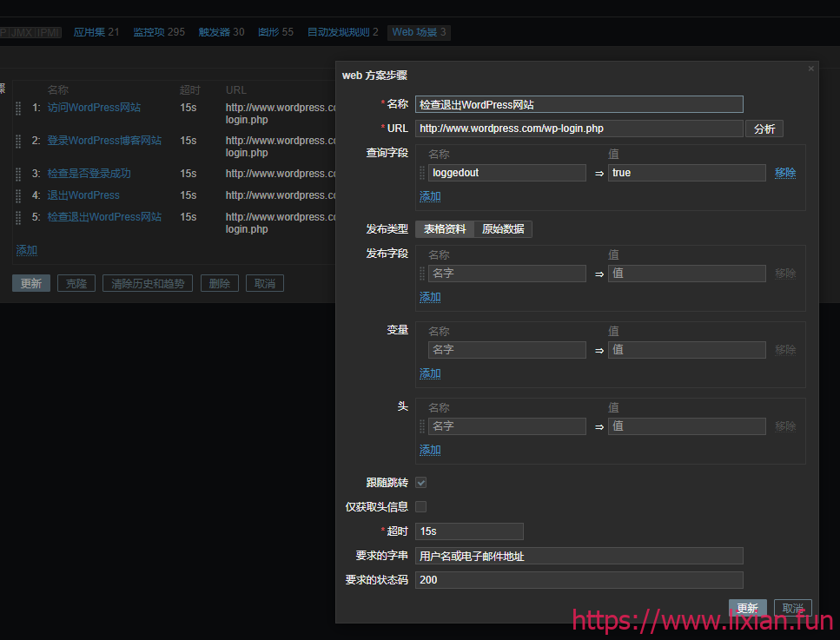Screen dimensions: 840x640
Task: Click the 克隆 button
Action: tap(76, 283)
